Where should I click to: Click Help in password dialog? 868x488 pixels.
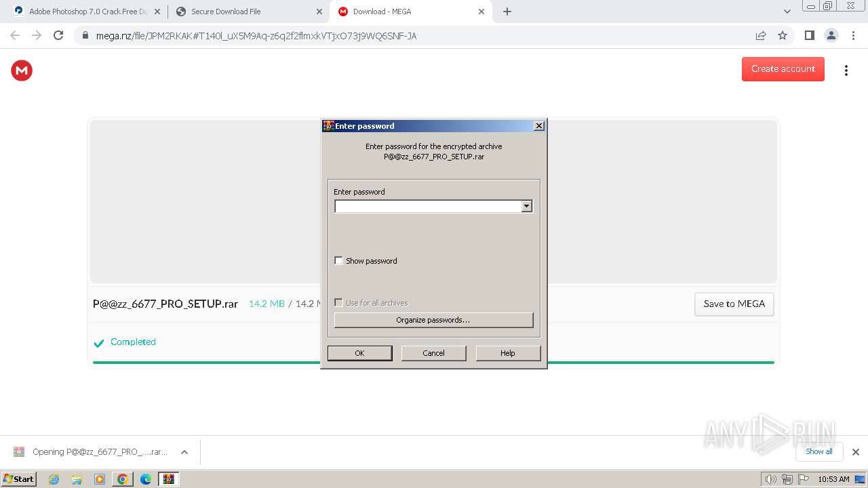(508, 353)
